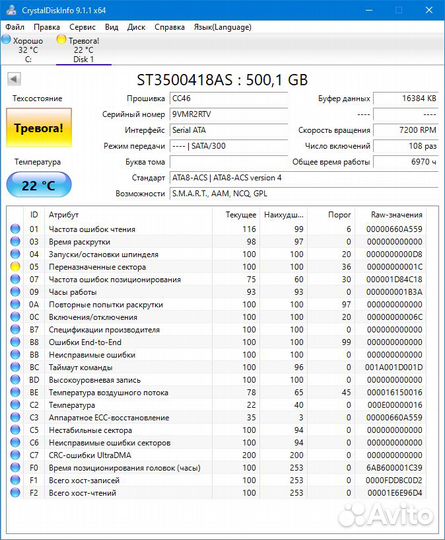This screenshot has height=540, width=445.
Task: Open the Справка menu
Action: click(169, 27)
